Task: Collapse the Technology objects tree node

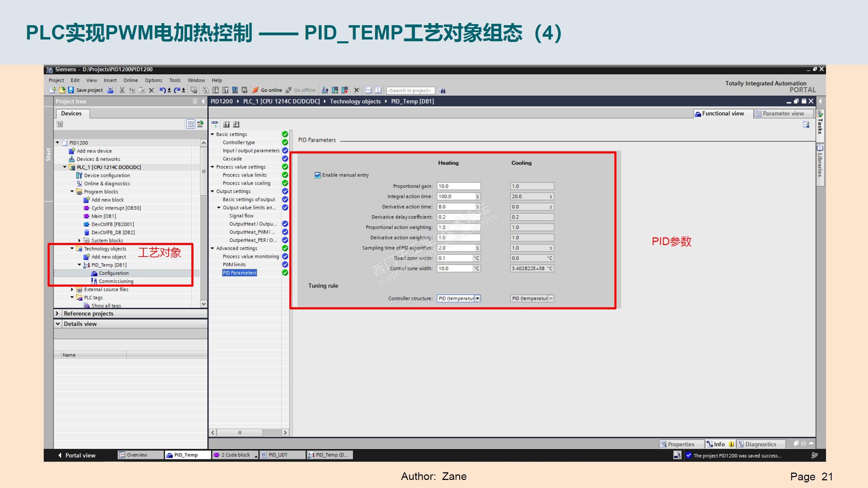Action: [x=72, y=249]
